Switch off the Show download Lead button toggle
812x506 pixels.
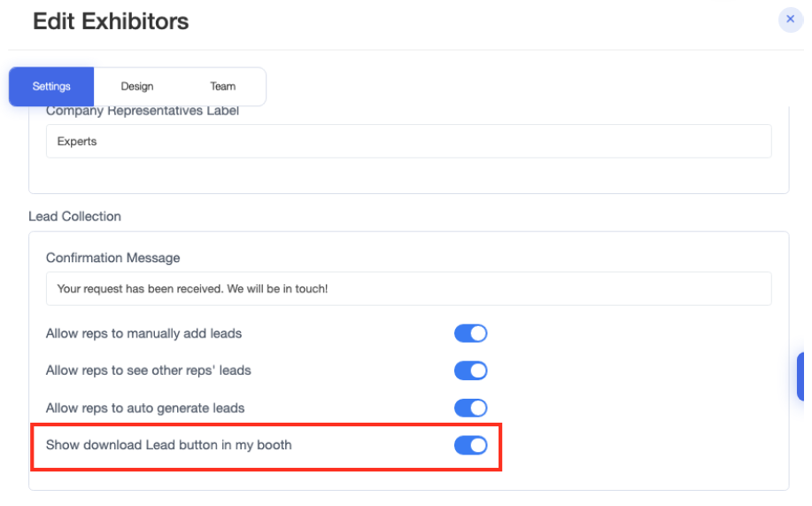tap(470, 445)
